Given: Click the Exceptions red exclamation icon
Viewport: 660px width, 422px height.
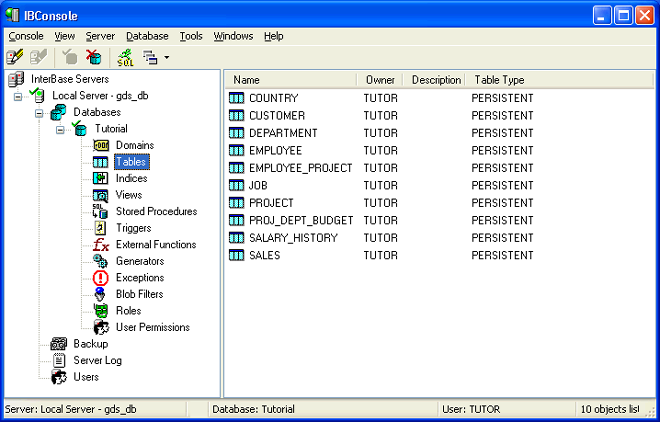Looking at the screenshot, I should 101,278.
